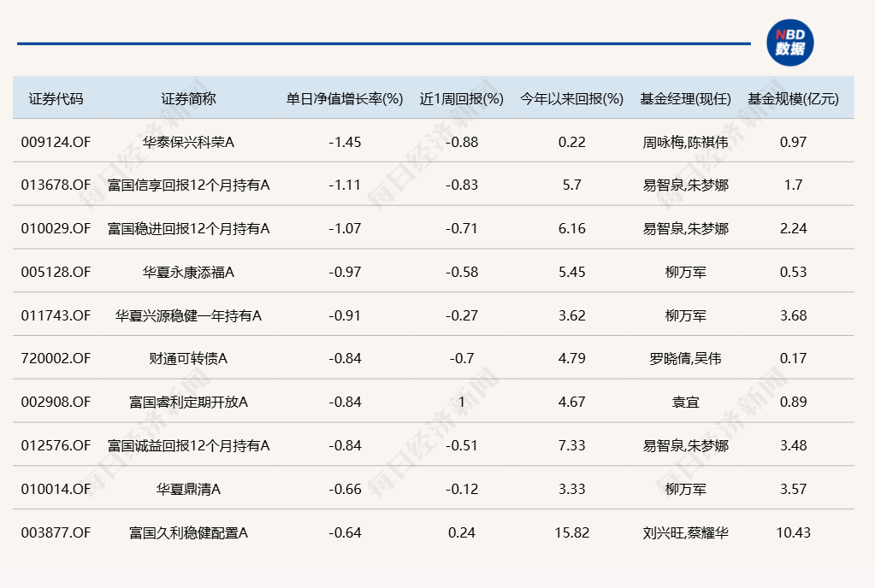Open fund code 013678.OF
Screen dimensions: 875x588
pyautogui.click(x=56, y=185)
